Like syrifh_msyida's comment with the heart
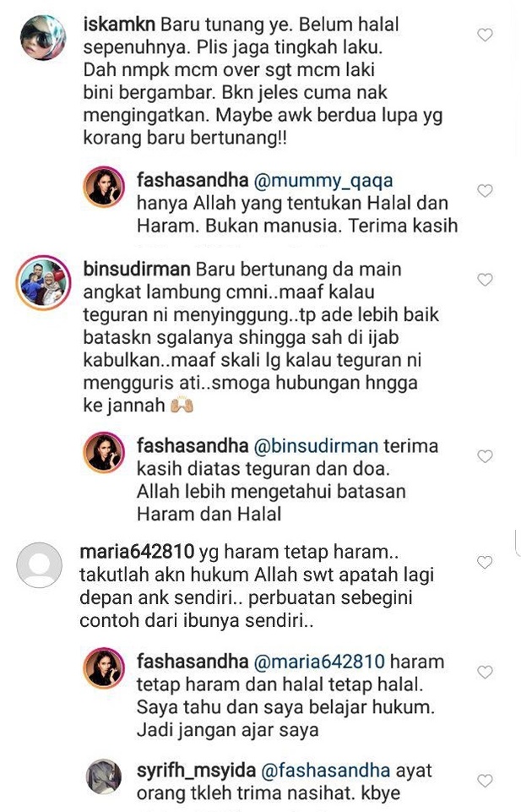Screen dimensions: 521x812 [485, 781]
